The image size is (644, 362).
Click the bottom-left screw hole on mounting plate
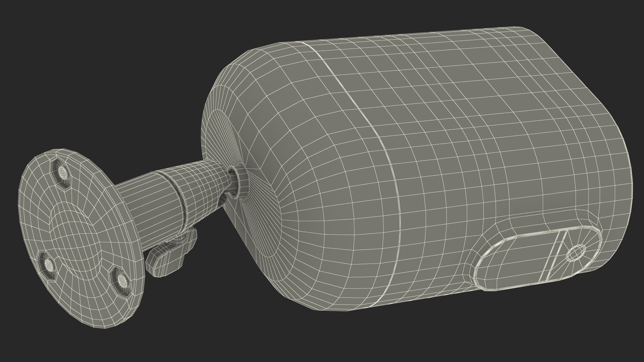tap(49, 266)
